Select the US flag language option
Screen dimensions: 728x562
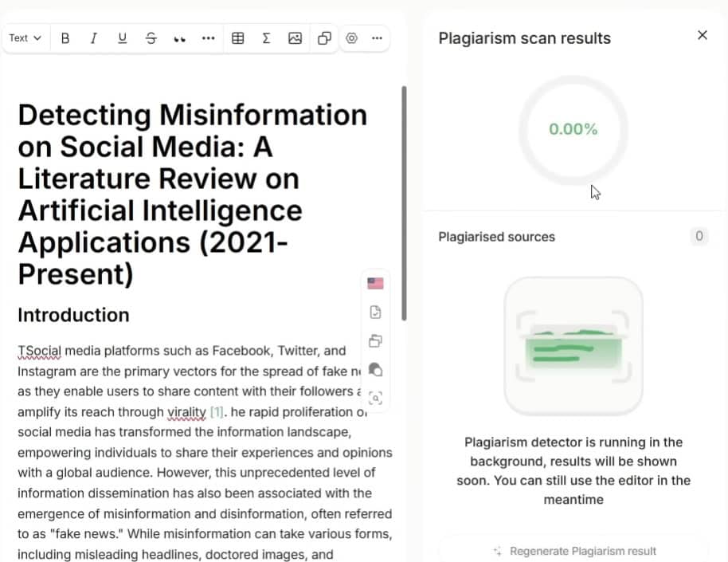[375, 283]
